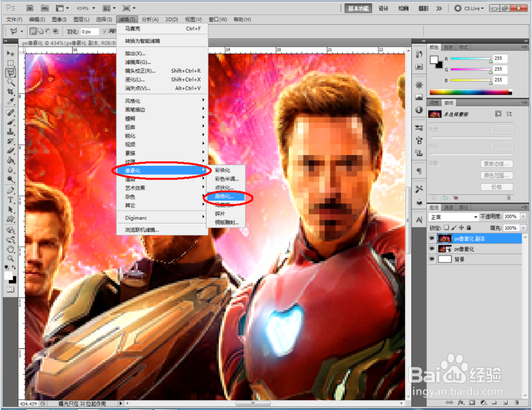Expand the 风格化 submenu

(162, 101)
